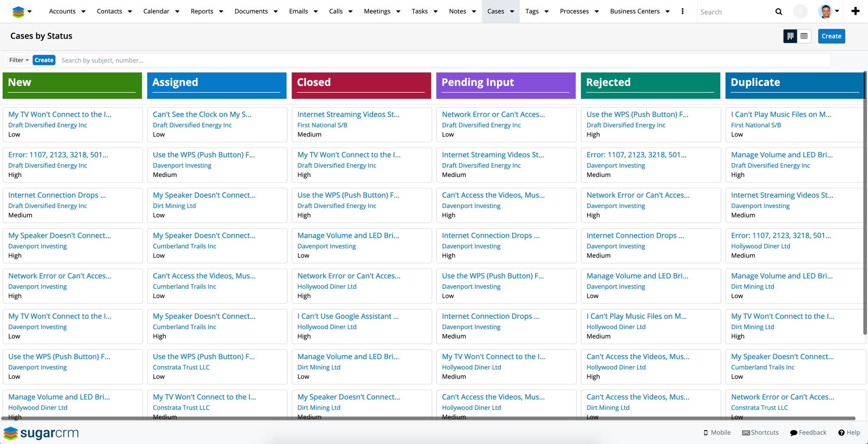Image resolution: width=868 pixels, height=444 pixels.
Task: Expand the Tags module dropdown arrow
Action: (546, 12)
